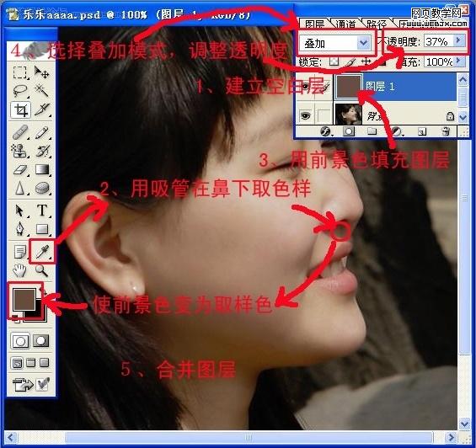Switch to Quick Mask mode
476x448 pixels.
click(x=40, y=341)
